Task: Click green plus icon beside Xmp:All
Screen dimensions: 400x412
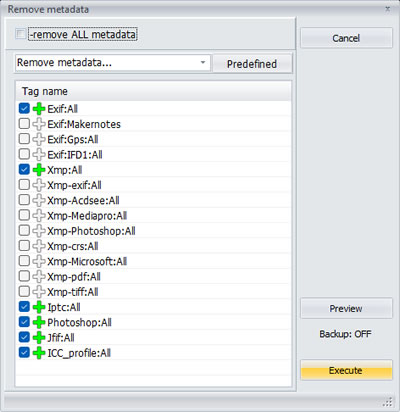Action: pyautogui.click(x=39, y=170)
